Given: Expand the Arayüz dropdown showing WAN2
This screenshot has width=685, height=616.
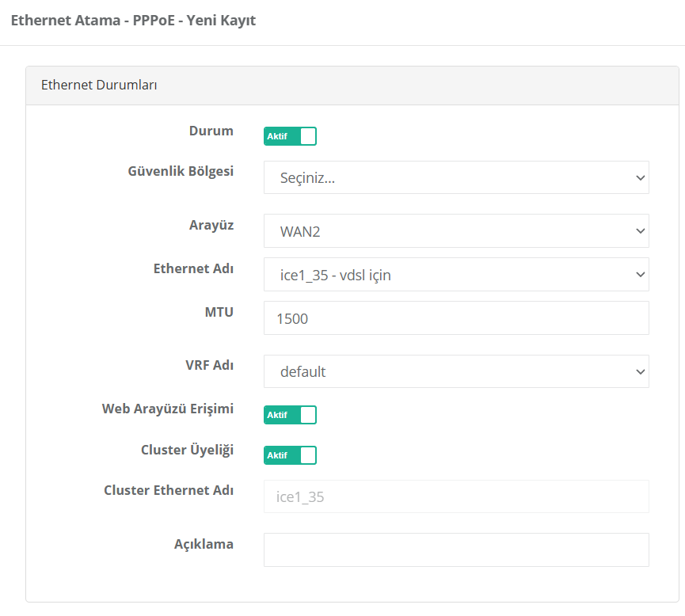Looking at the screenshot, I should click(x=456, y=231).
